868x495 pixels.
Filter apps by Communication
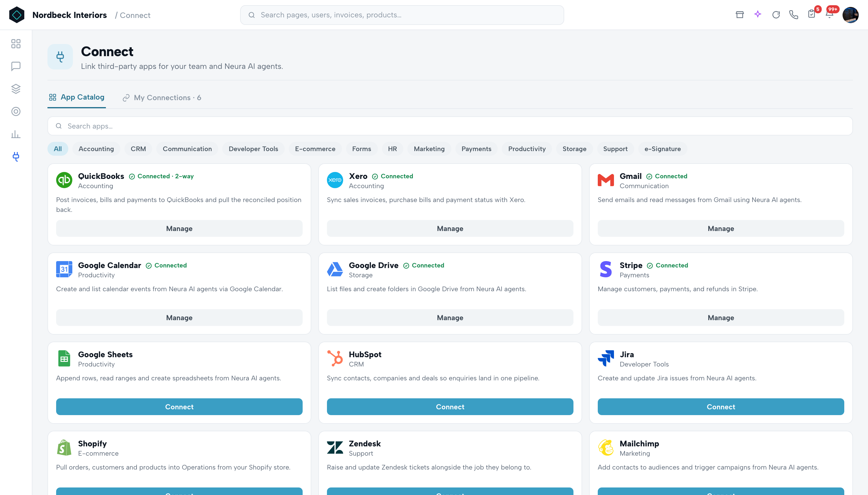point(187,149)
